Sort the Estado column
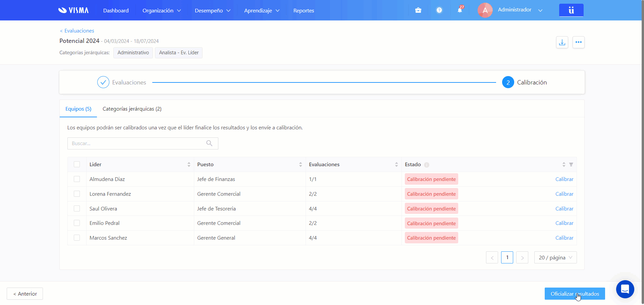This screenshot has width=644, height=305. (564, 165)
